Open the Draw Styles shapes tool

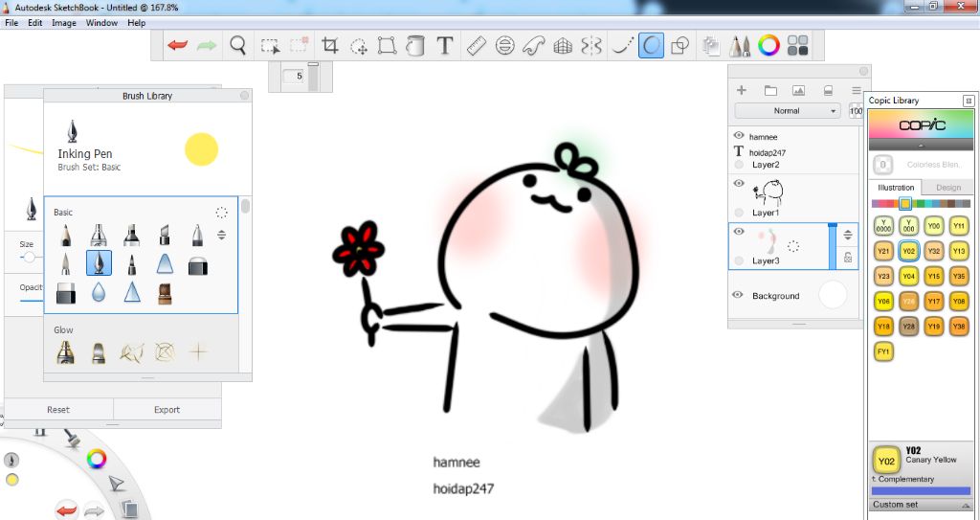pyautogui.click(x=679, y=46)
